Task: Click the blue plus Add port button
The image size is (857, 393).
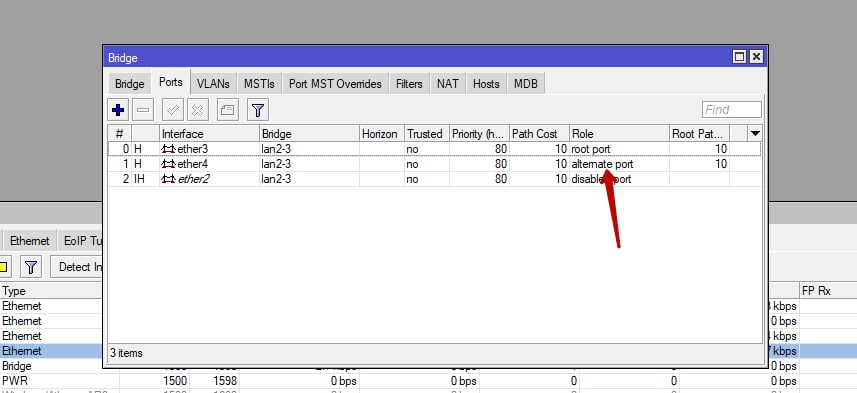Action: coord(118,110)
